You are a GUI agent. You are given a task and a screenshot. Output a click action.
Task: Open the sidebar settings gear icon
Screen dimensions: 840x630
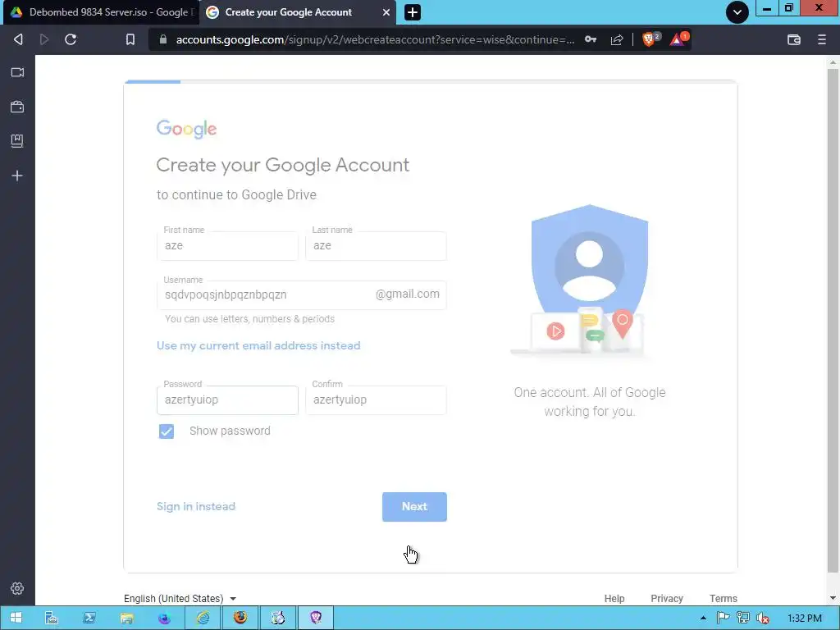pyautogui.click(x=17, y=588)
